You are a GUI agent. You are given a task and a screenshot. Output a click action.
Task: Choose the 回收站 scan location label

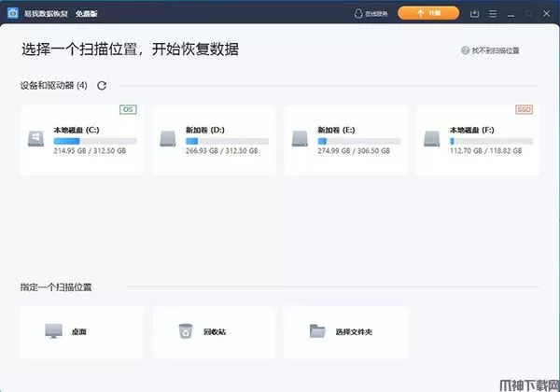tap(215, 332)
